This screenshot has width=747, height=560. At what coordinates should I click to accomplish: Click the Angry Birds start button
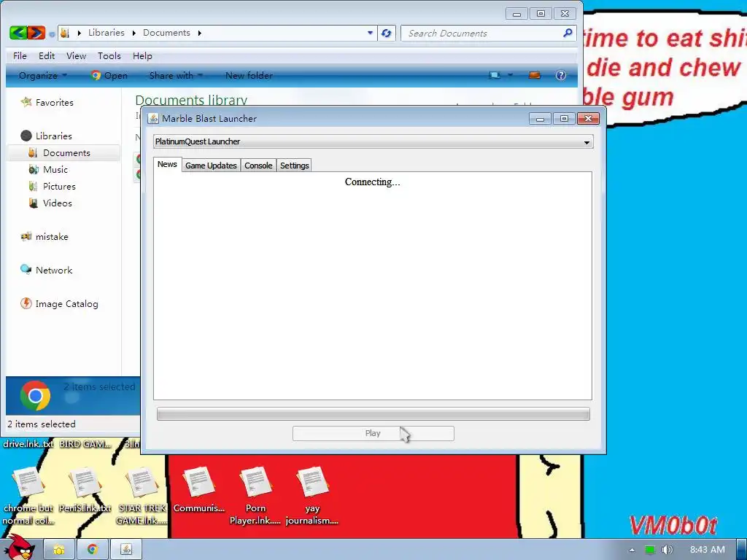coord(19,548)
